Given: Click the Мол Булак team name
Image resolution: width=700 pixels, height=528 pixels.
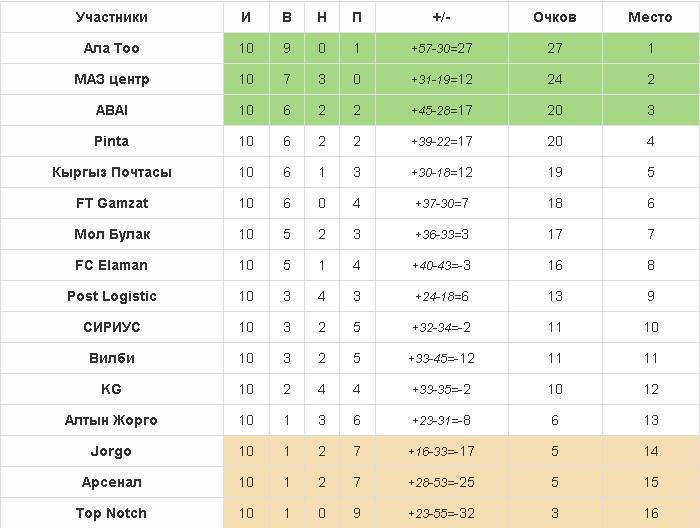Looking at the screenshot, I should [x=111, y=234].
